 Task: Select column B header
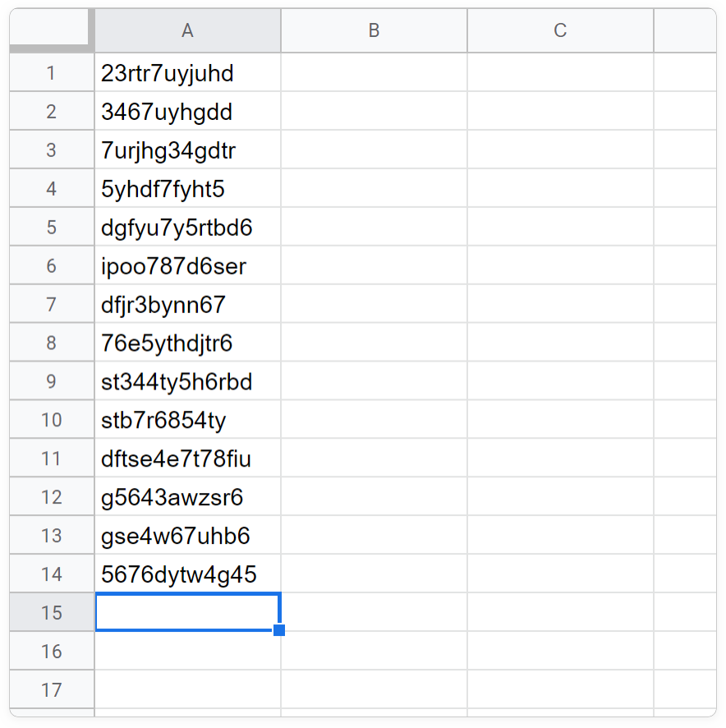click(374, 30)
